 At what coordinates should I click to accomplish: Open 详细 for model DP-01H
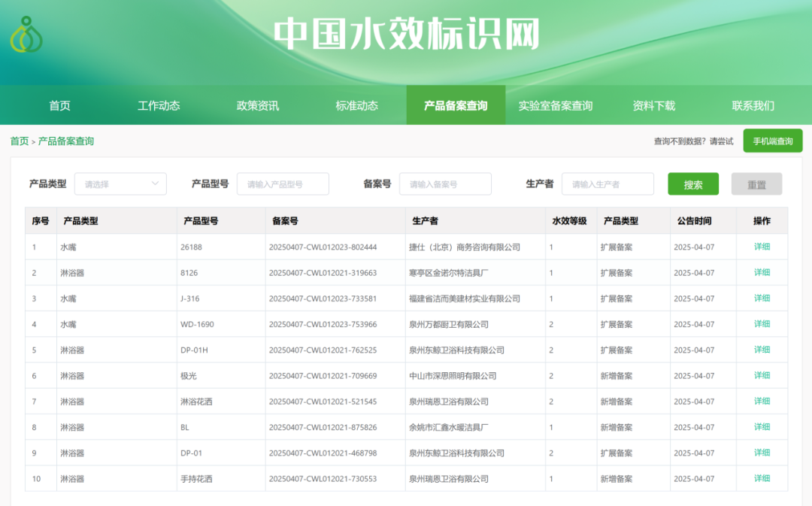pyautogui.click(x=762, y=350)
